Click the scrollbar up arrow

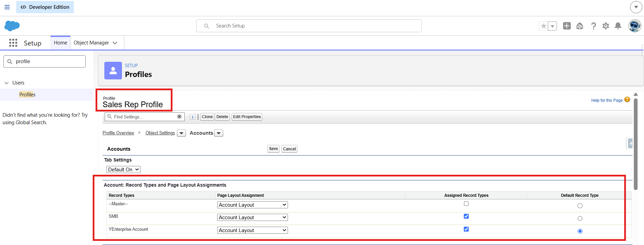pos(636,94)
